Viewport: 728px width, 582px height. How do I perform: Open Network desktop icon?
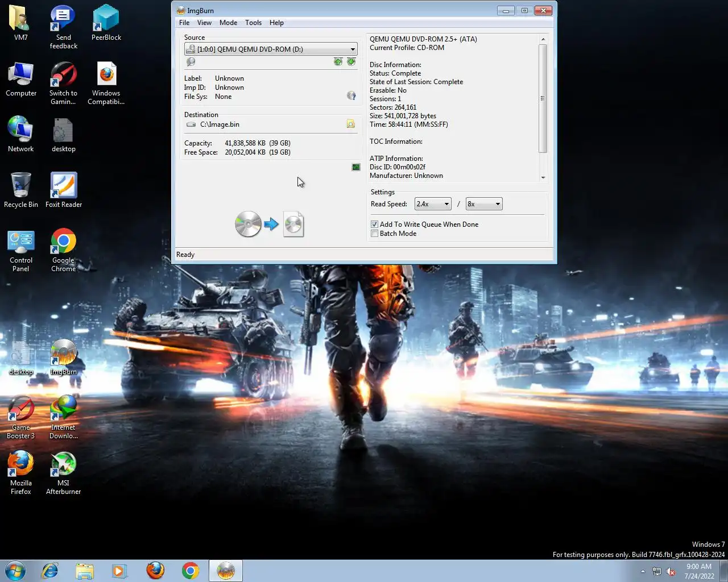coord(20,134)
